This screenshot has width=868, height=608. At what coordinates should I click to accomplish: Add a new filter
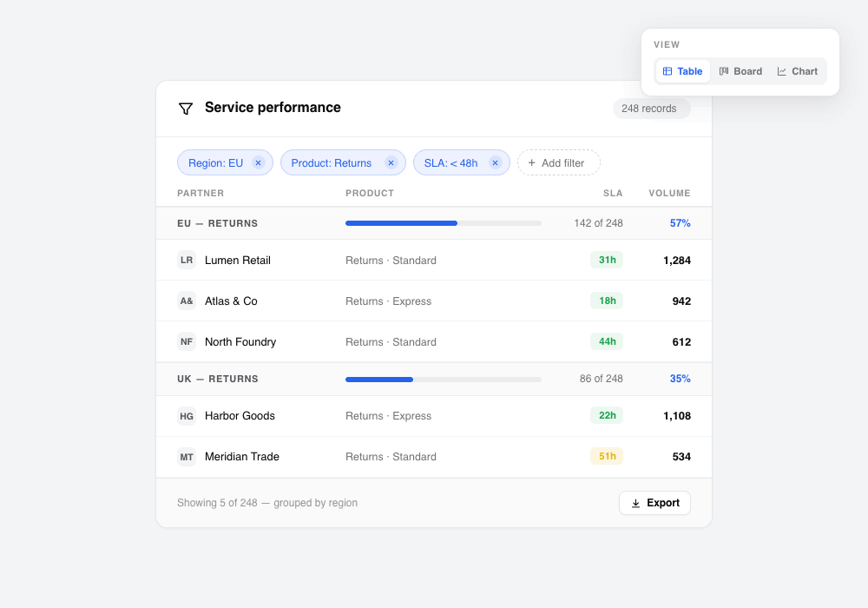(558, 162)
